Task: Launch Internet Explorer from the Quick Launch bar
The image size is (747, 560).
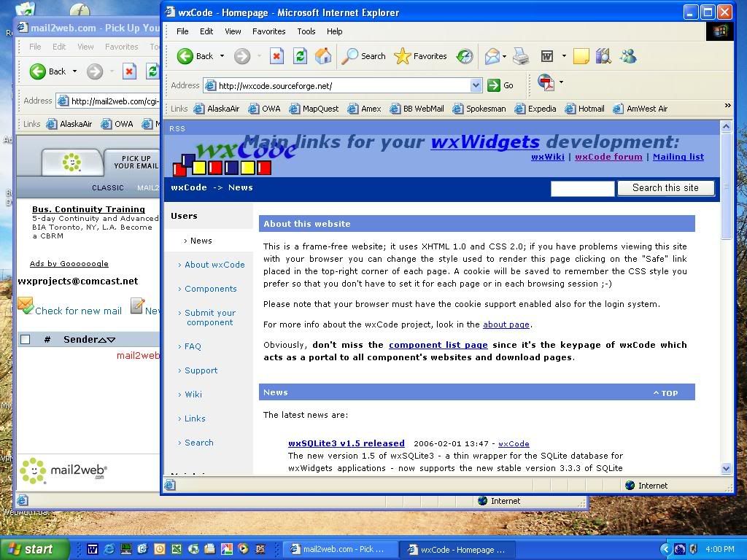Action: (109, 549)
